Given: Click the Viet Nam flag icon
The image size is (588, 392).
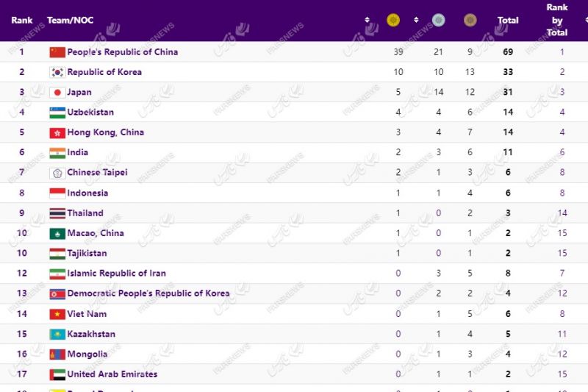Looking at the screenshot, I should click(x=57, y=314).
